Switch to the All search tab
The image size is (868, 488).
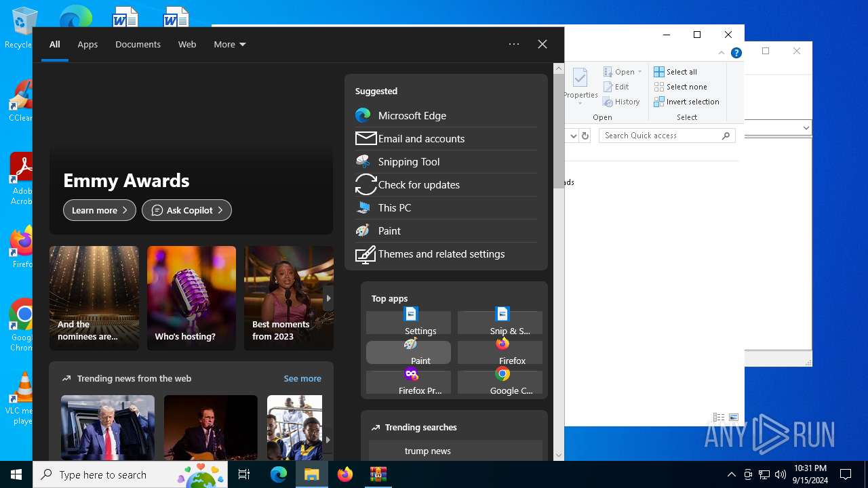point(55,44)
